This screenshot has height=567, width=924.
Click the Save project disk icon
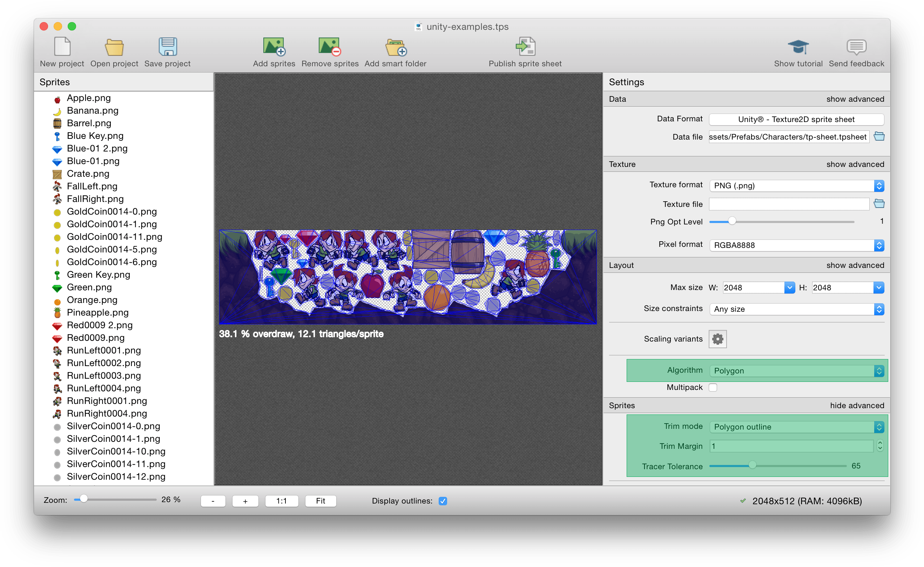coord(168,47)
